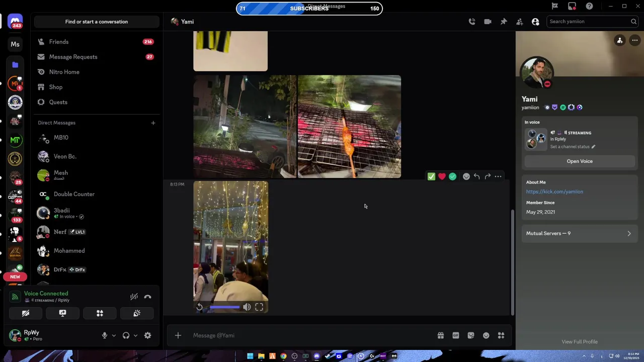The width and height of the screenshot is (644, 362).
Task: Open the DrFx conversation
Action: click(97, 269)
